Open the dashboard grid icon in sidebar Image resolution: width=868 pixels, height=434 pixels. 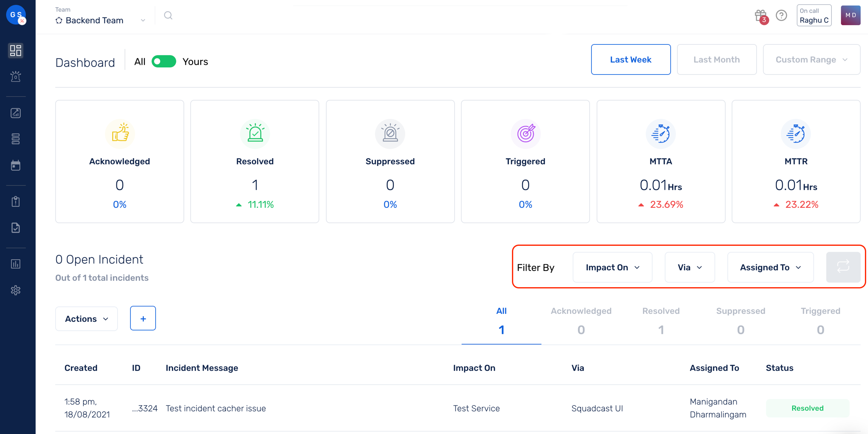tap(15, 50)
